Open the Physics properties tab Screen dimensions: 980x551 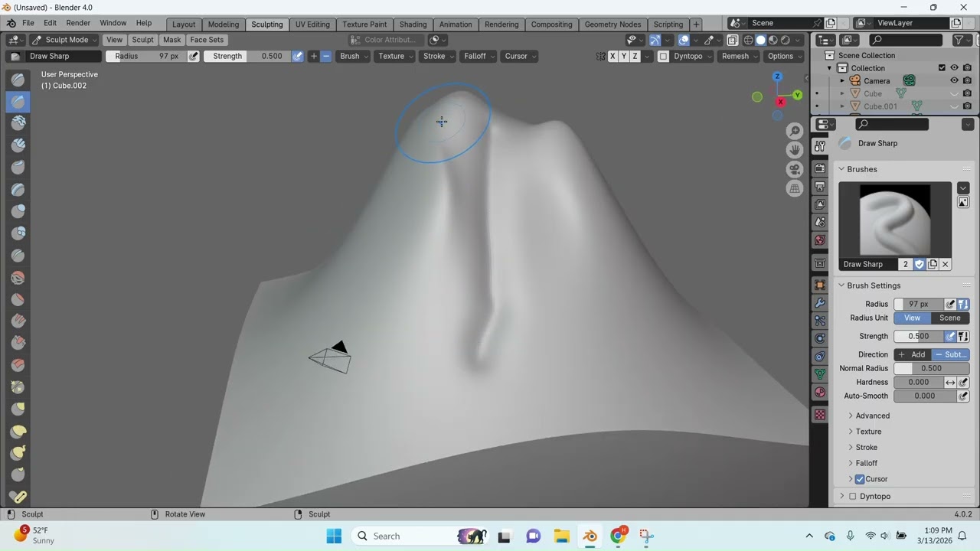(x=820, y=338)
